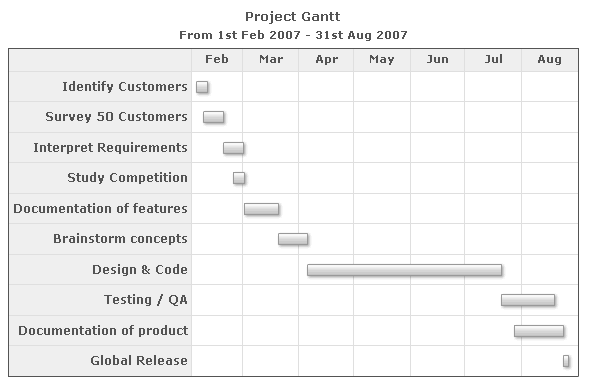Viewport: 589px width, 387px height.
Task: Click the Documentation of product bar
Action: click(x=539, y=331)
